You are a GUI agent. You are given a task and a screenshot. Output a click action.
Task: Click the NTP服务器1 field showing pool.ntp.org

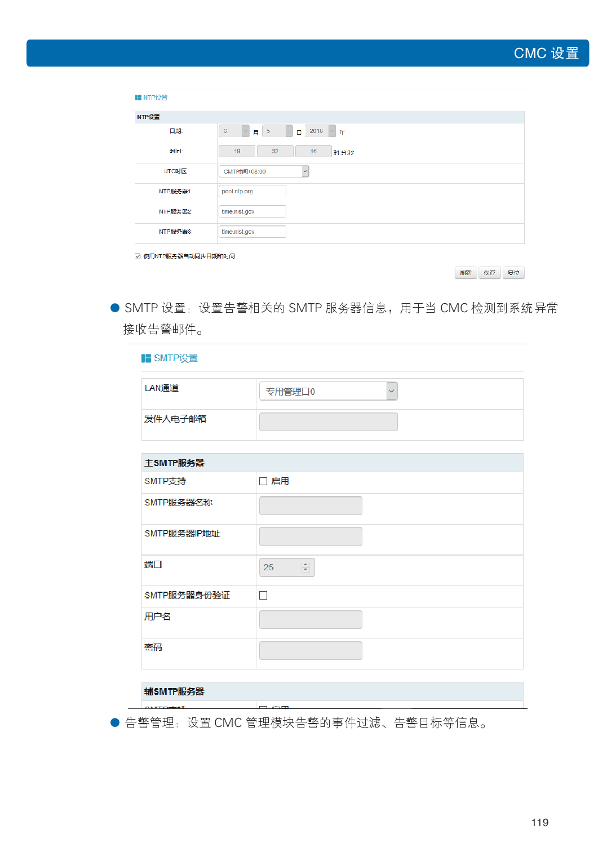click(252, 191)
